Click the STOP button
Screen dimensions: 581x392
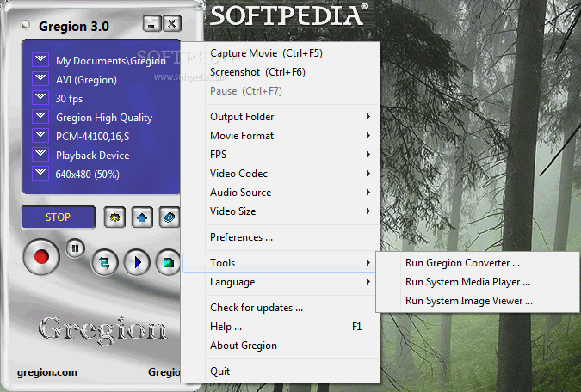tap(59, 217)
